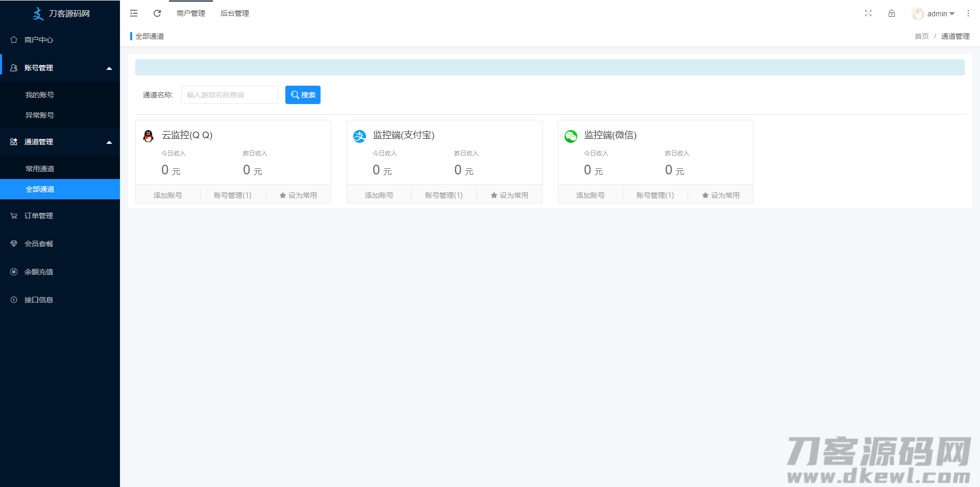Focus the 通道名称 search input field
The height and width of the screenshot is (487, 980).
point(230,95)
